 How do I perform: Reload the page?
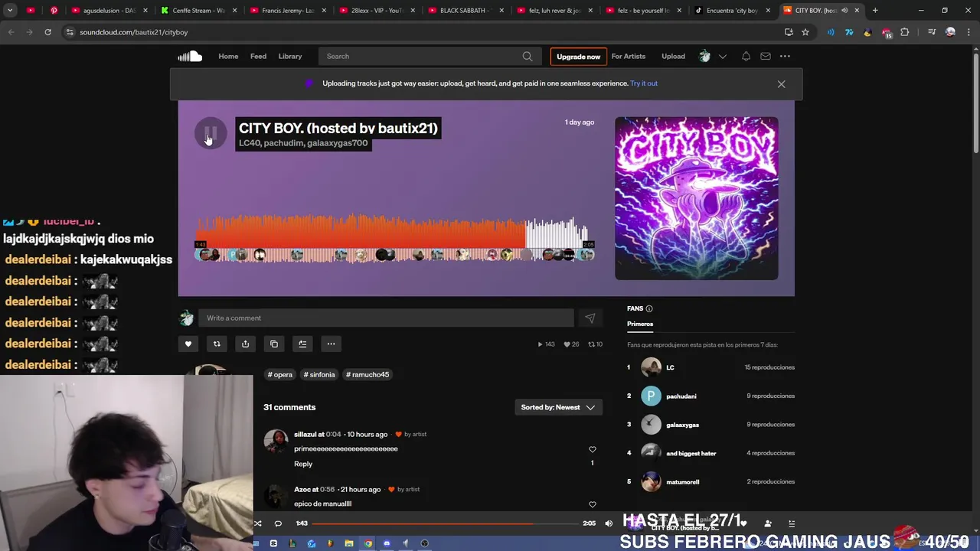pos(47,32)
